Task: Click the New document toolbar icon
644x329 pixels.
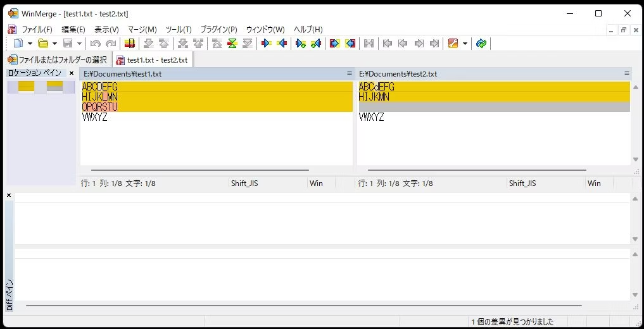Action: (x=18, y=43)
